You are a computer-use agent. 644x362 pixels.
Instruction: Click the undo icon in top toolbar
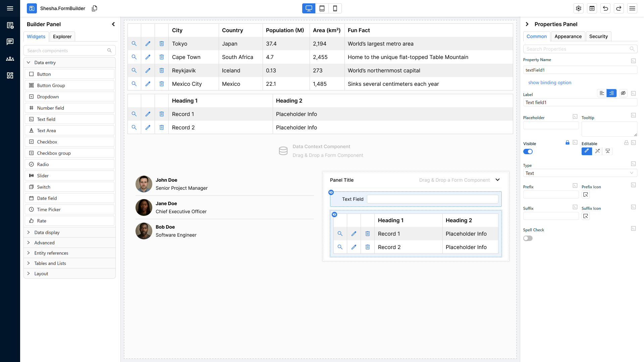[605, 8]
